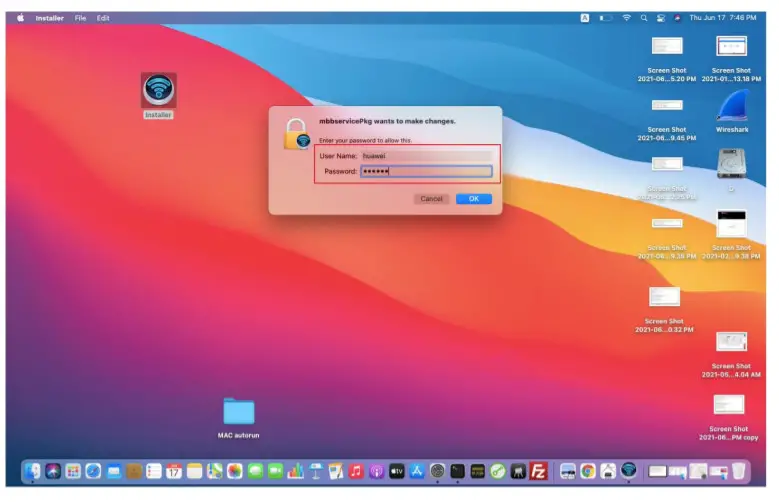The image size is (779, 502).
Task: Open Messages from the Dock
Action: coord(255,471)
